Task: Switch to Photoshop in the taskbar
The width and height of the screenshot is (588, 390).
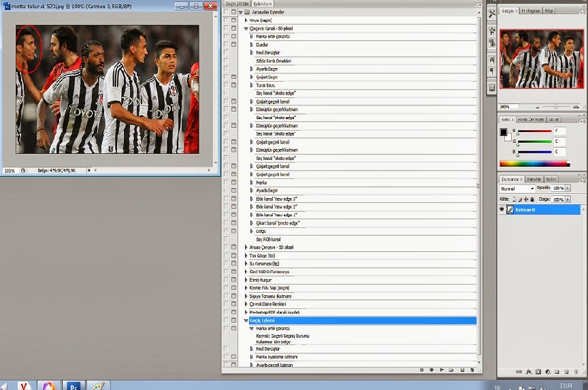Action: tap(73, 385)
